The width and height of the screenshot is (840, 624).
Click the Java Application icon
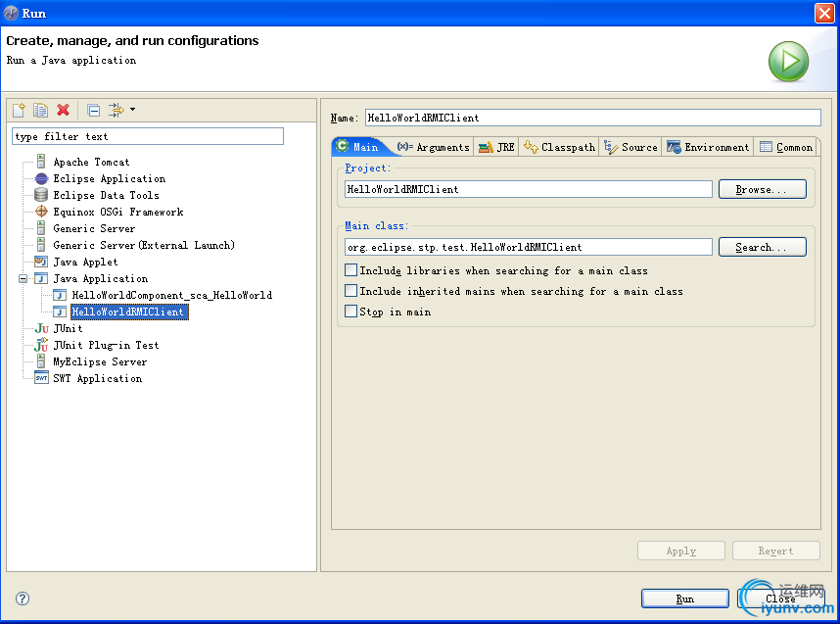pyautogui.click(x=41, y=278)
